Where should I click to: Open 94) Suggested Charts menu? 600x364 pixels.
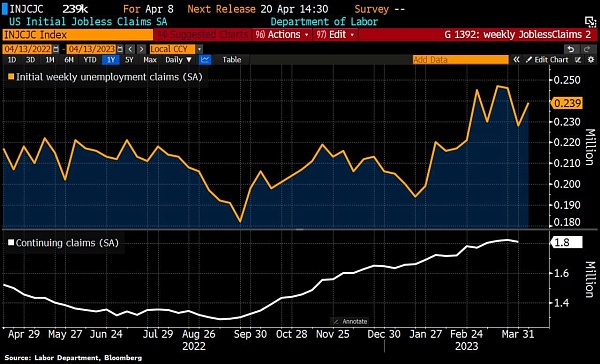pyautogui.click(x=203, y=35)
